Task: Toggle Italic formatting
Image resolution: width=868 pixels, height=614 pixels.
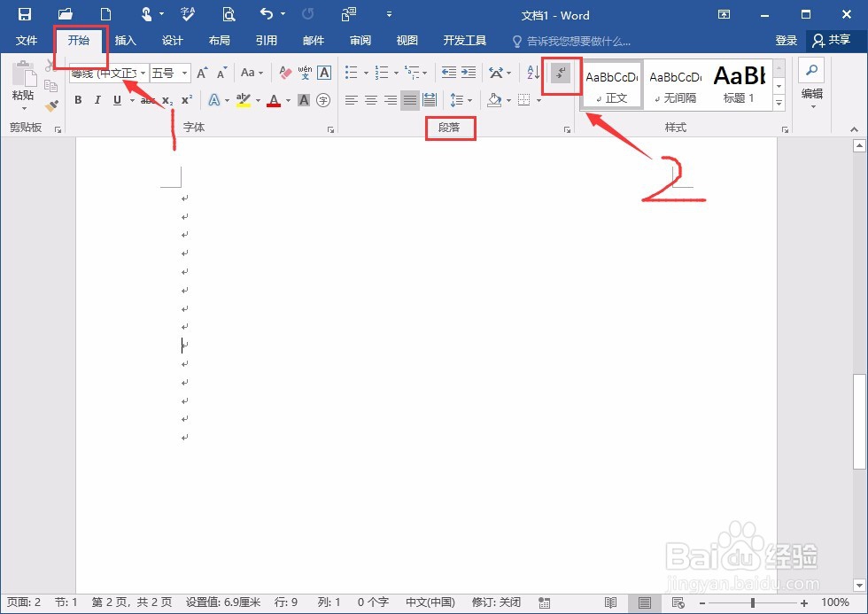Action: (97, 100)
